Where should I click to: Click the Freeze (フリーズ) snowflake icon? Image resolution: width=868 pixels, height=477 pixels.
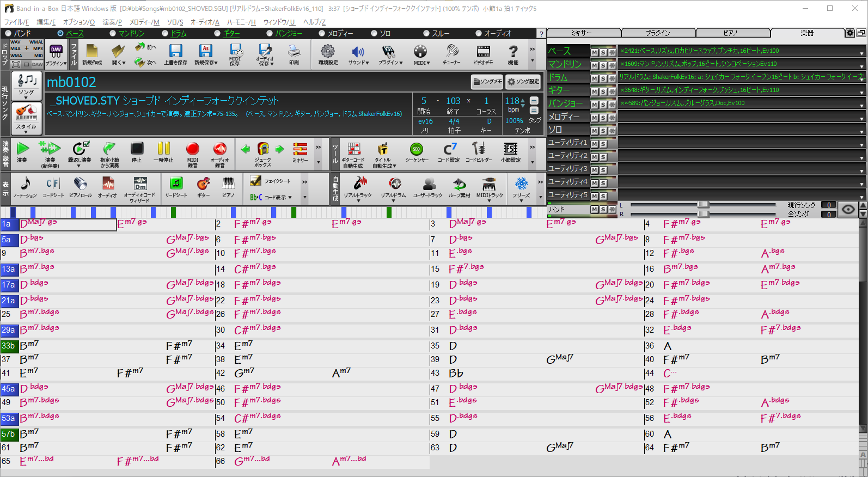click(521, 187)
